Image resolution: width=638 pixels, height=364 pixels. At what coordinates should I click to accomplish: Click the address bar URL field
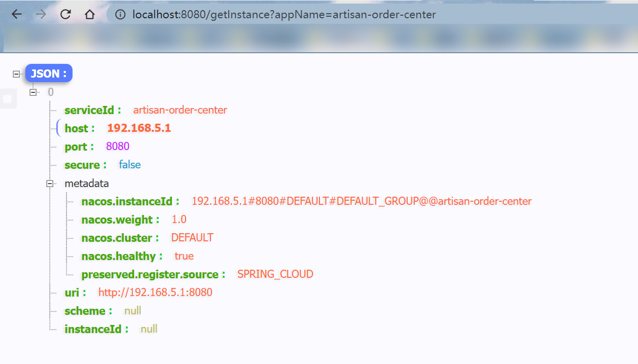tap(372, 15)
